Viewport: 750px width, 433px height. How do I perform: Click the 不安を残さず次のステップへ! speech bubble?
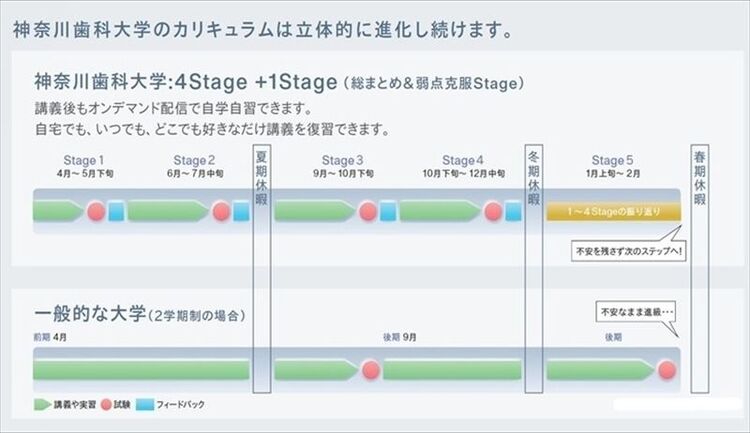(629, 251)
